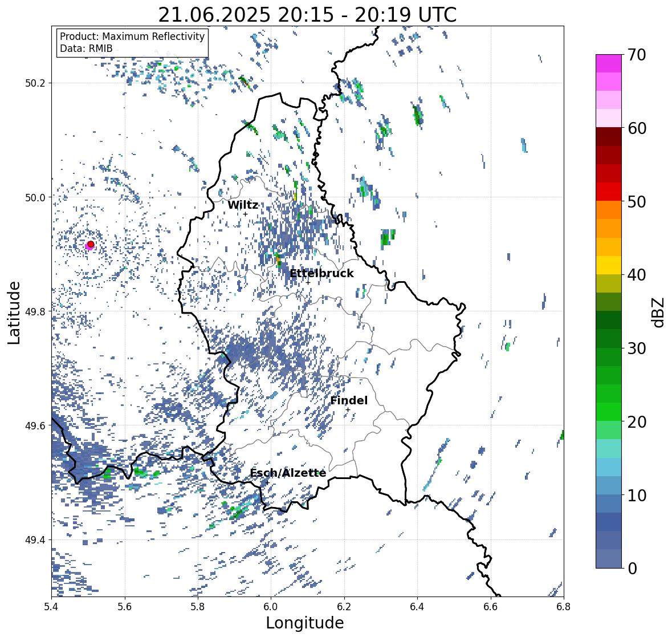The width and height of the screenshot is (672, 637).
Task: Click the 50.0 latitude tick label
Action: tap(35, 197)
